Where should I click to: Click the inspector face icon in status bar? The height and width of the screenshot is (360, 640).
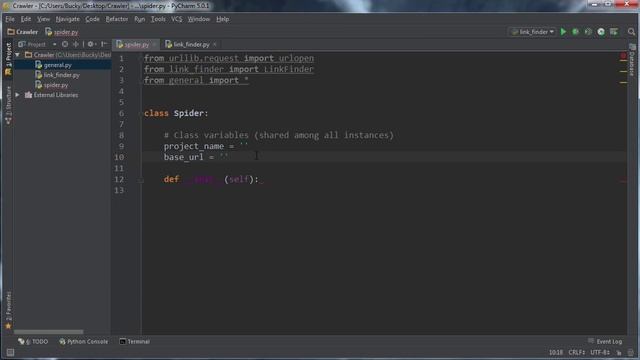[631, 353]
